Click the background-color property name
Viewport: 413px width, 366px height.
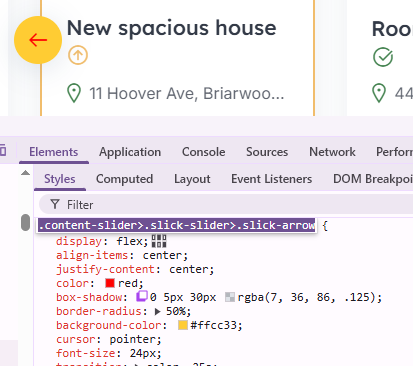point(109,325)
